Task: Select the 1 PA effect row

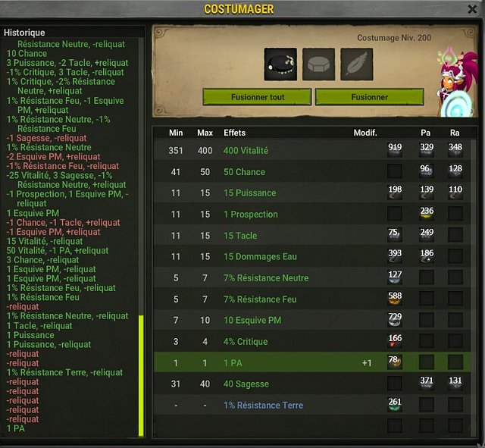Action: (312, 362)
